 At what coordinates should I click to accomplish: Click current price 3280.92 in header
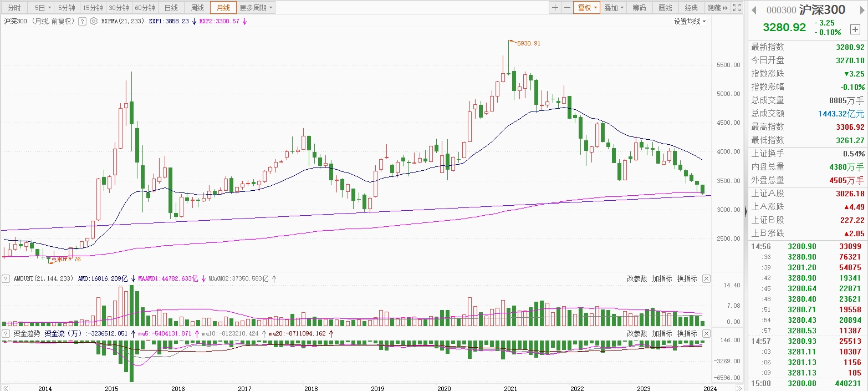[784, 27]
